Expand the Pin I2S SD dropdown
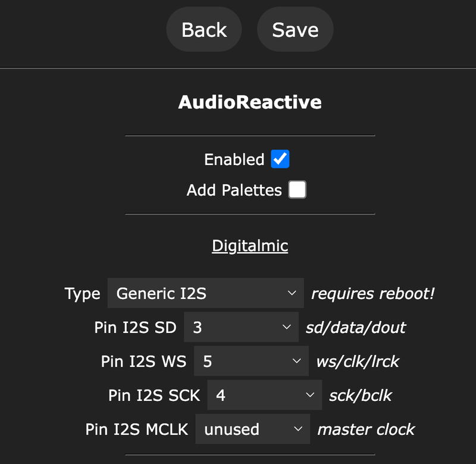 pyautogui.click(x=241, y=328)
